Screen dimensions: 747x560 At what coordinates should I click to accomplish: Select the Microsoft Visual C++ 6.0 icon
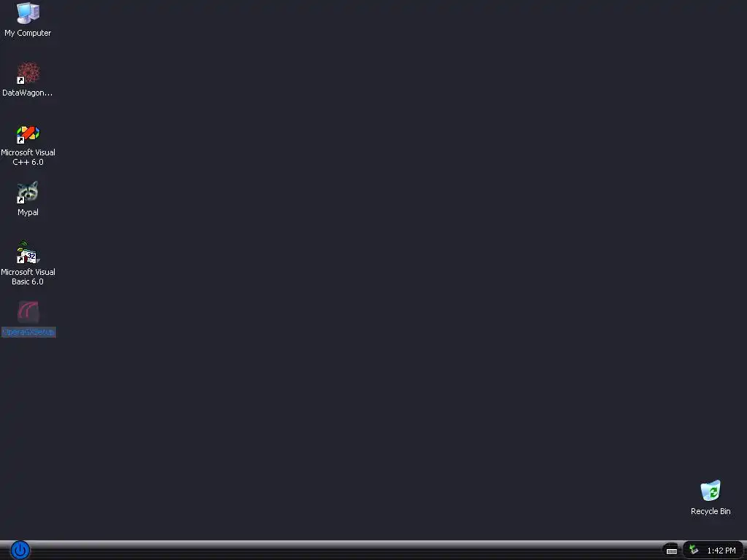pyautogui.click(x=28, y=133)
